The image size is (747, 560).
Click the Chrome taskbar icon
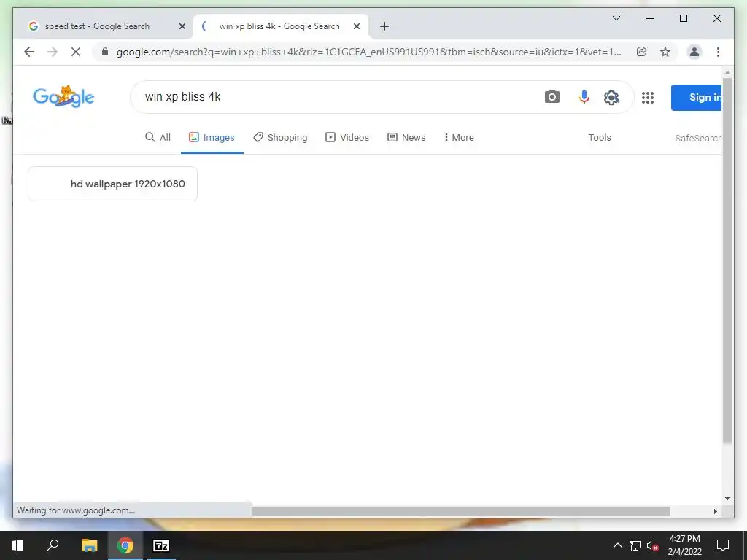coord(125,545)
